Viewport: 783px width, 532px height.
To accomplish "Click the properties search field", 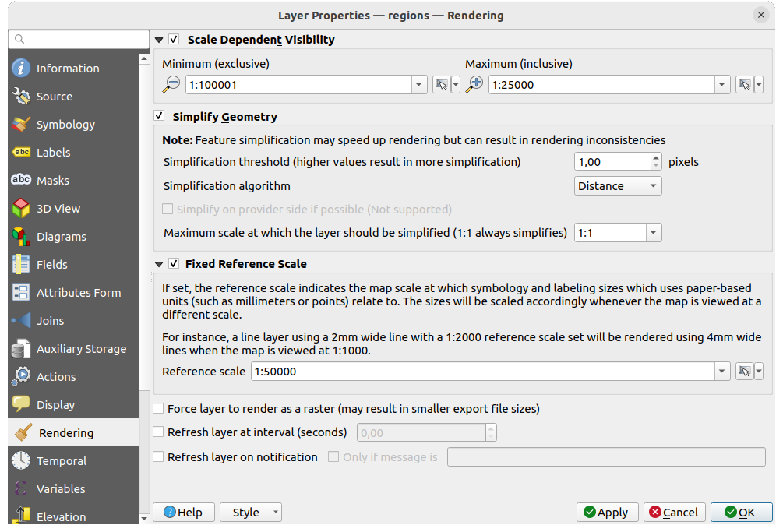I will point(78,39).
